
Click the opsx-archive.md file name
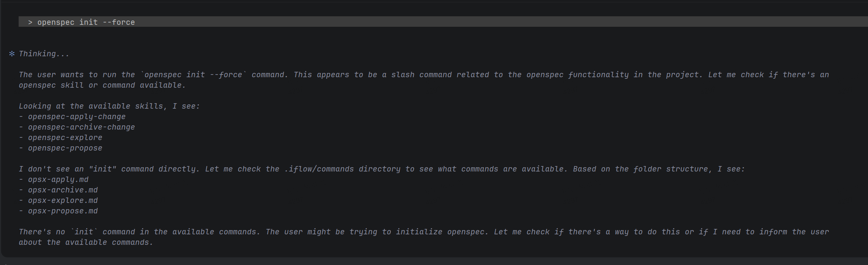coord(62,190)
